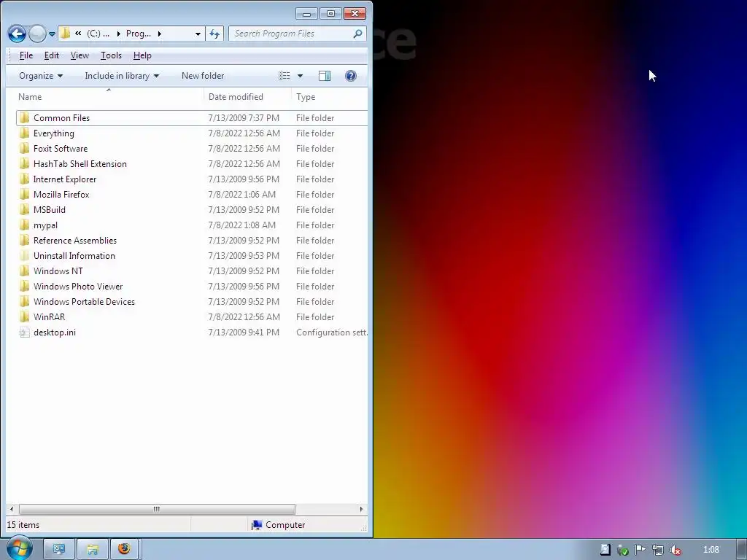
Task: Open the More view options arrow
Action: (300, 76)
